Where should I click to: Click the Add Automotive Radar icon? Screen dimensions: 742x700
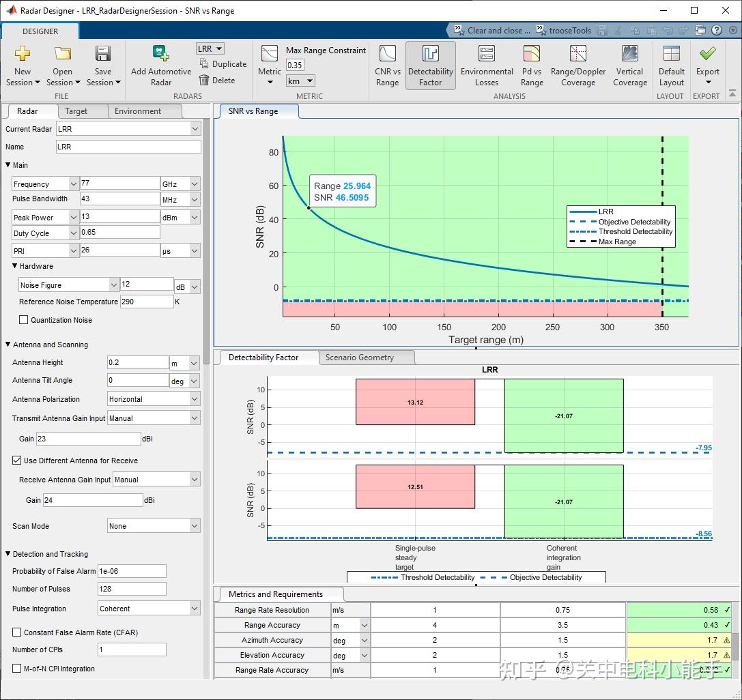[x=161, y=55]
